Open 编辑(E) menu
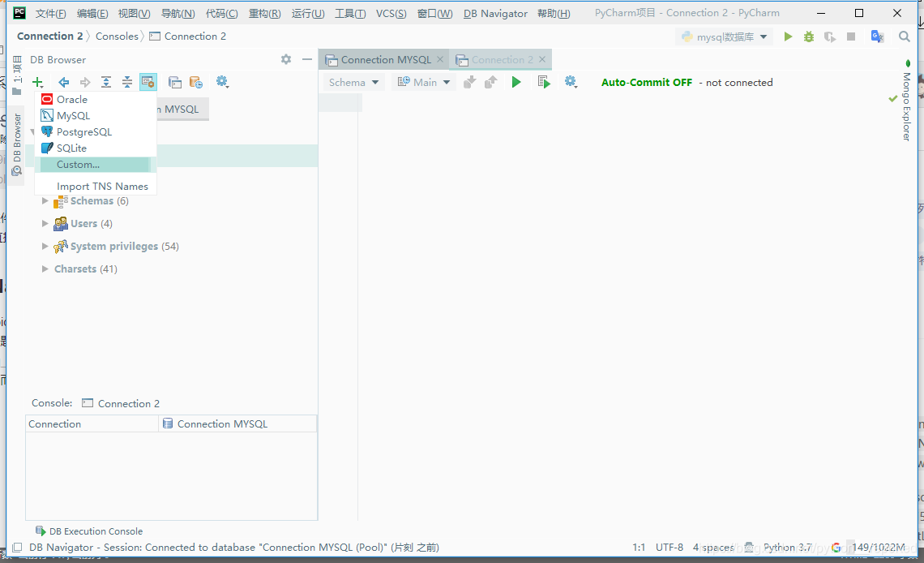This screenshot has height=563, width=924. tap(92, 13)
